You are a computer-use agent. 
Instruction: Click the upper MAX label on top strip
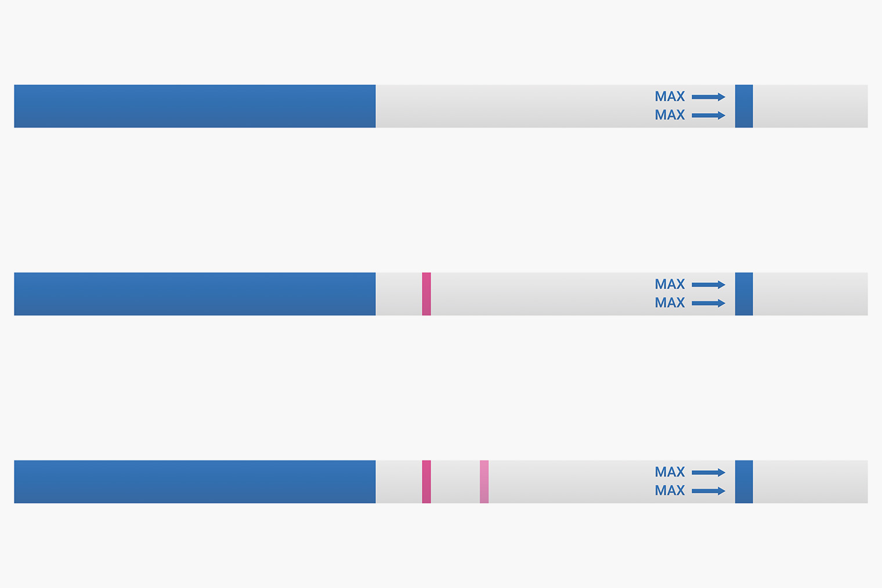coord(670,96)
